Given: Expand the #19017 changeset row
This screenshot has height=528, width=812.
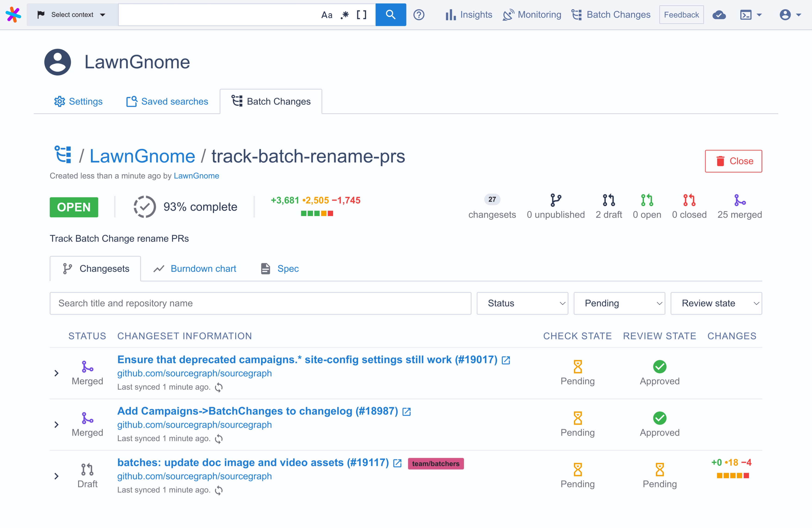Looking at the screenshot, I should point(57,373).
